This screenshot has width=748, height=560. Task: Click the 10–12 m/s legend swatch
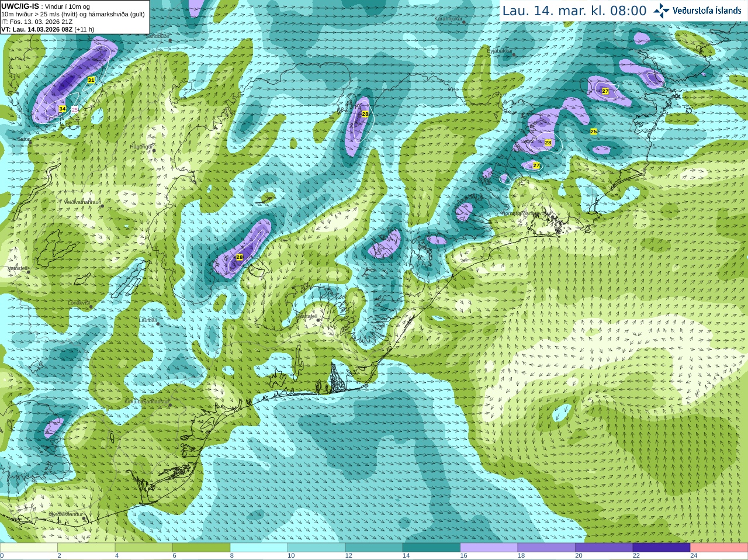[x=317, y=548]
